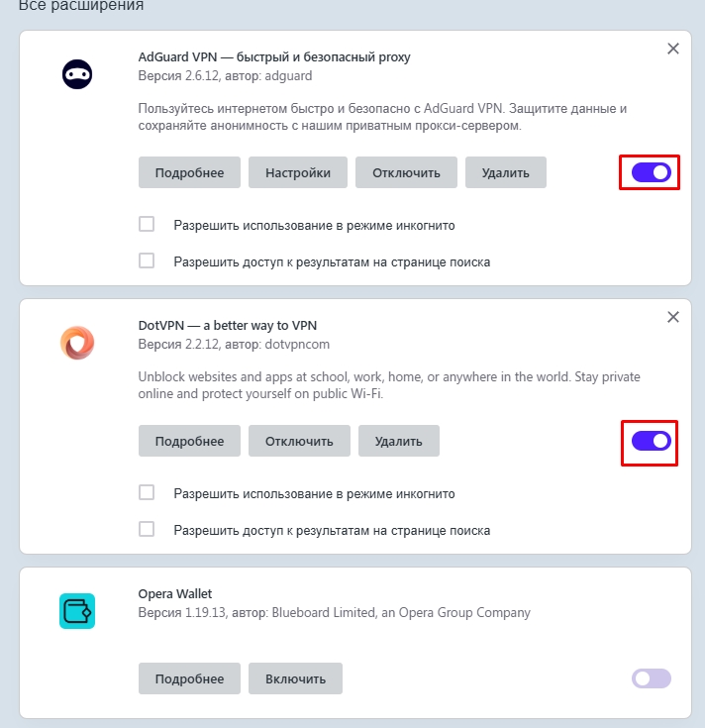Toggle off the DotVPN switch
Screen dimensions: 705x728
[652, 441]
